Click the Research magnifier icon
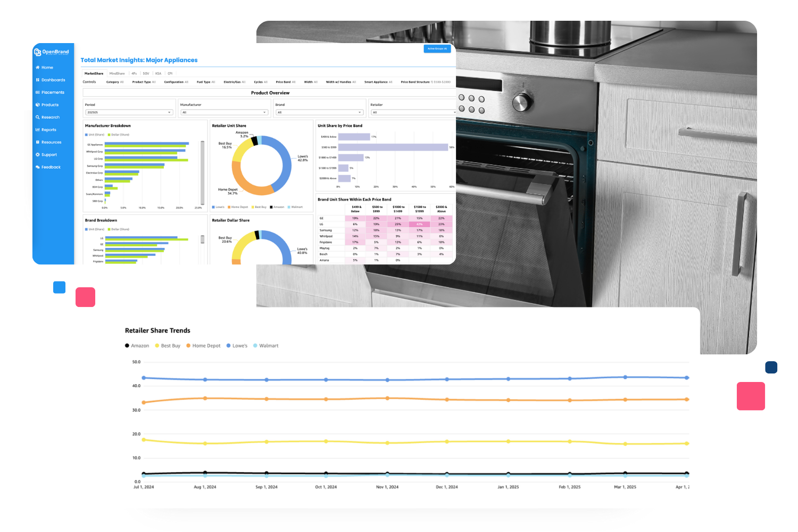Screen dimensions: 798x532 point(38,118)
